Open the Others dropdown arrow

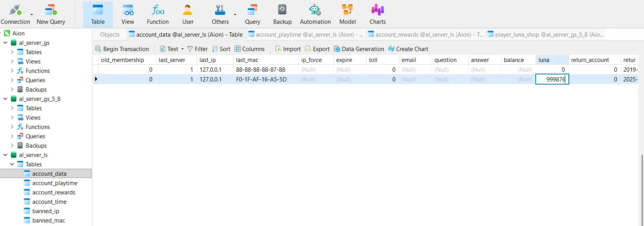tap(235, 14)
